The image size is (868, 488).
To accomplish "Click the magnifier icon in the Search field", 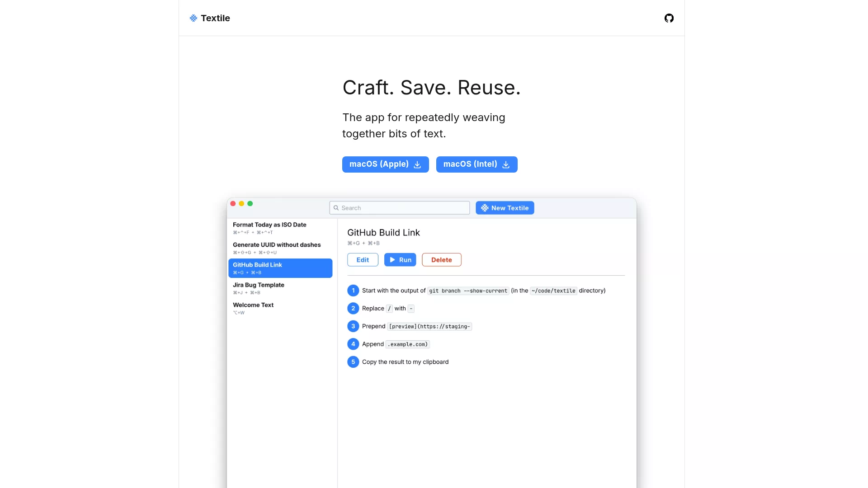I will click(336, 208).
